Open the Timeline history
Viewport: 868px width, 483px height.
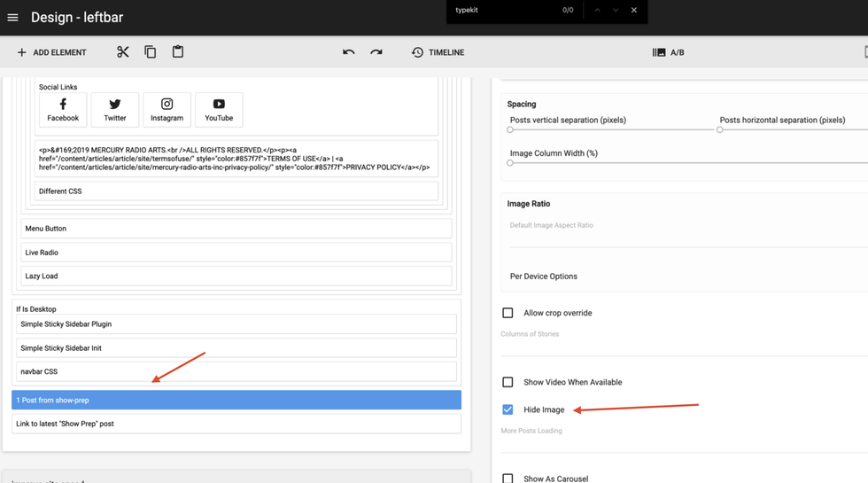click(438, 52)
